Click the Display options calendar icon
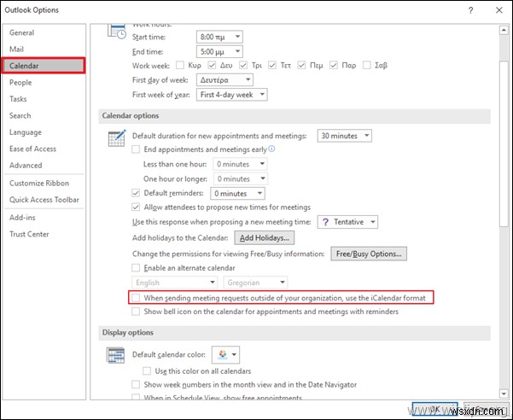This screenshot has height=420, width=513. pos(115,356)
